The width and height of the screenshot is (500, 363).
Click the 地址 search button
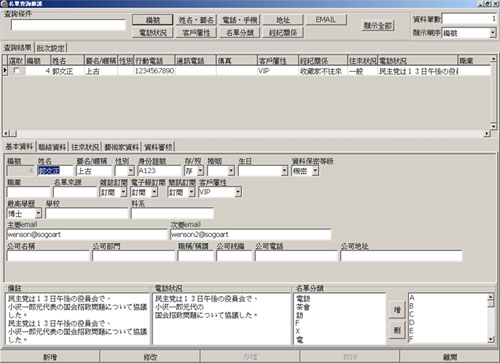tap(283, 20)
